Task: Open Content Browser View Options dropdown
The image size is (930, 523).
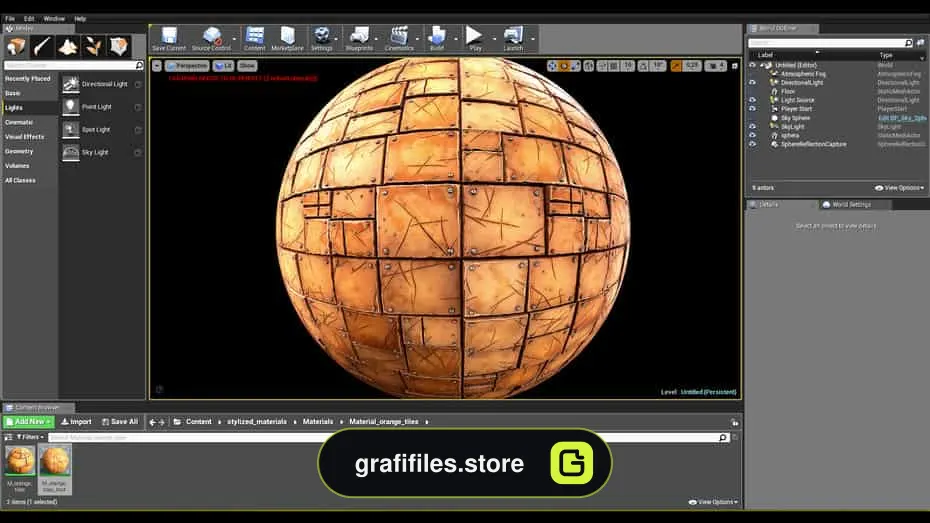Action: 714,502
